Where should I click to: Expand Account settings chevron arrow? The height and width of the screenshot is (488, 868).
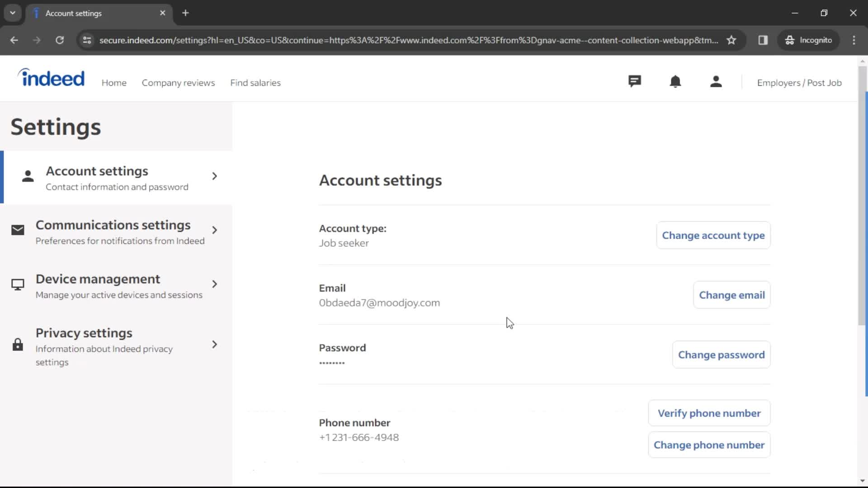[x=214, y=176]
